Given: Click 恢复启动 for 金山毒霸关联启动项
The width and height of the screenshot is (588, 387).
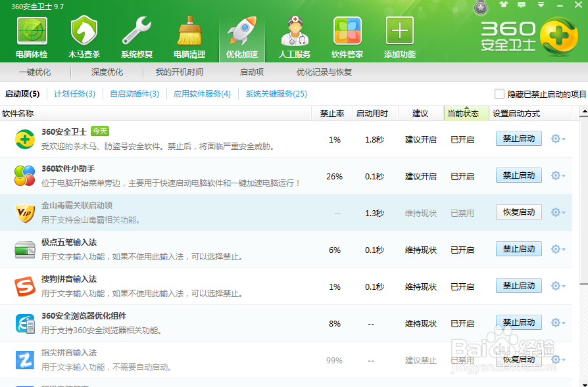Looking at the screenshot, I should pyautogui.click(x=519, y=212).
